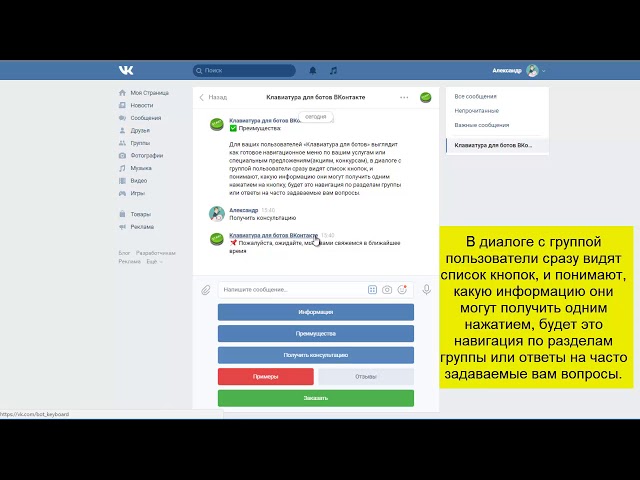The width and height of the screenshot is (640, 480).
Task: Click the Преимущества bot button
Action: click(x=316, y=334)
